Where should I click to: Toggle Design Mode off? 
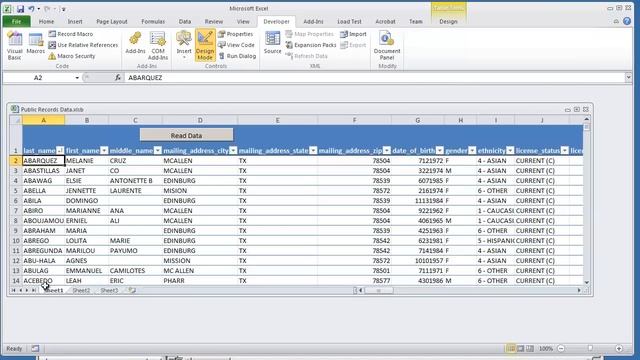205,45
